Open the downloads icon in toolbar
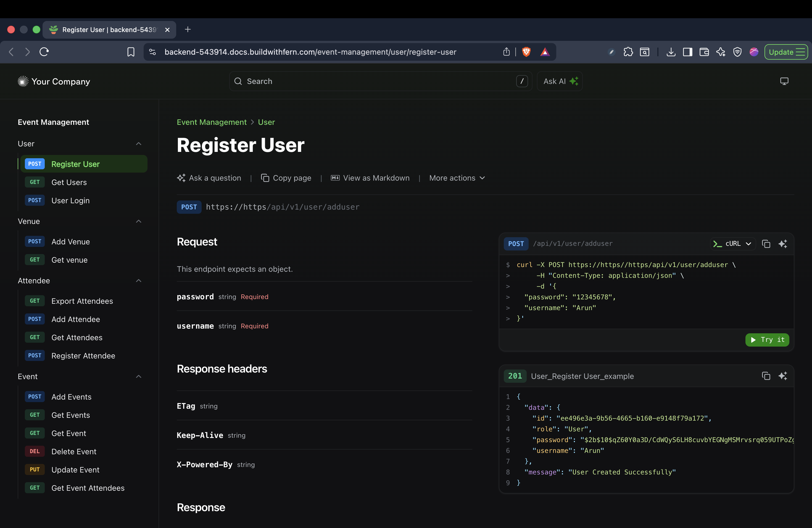The width and height of the screenshot is (812, 528). click(671, 52)
